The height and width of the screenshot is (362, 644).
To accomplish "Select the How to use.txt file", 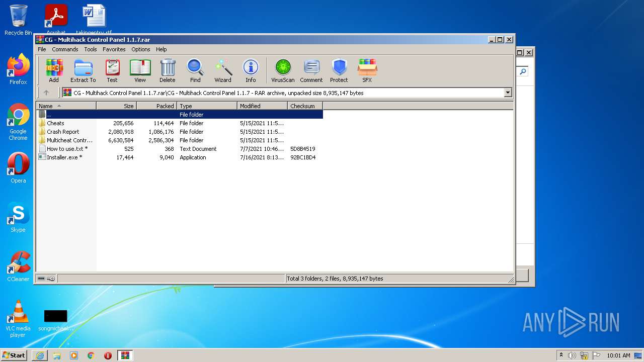I will (x=180, y=149).
